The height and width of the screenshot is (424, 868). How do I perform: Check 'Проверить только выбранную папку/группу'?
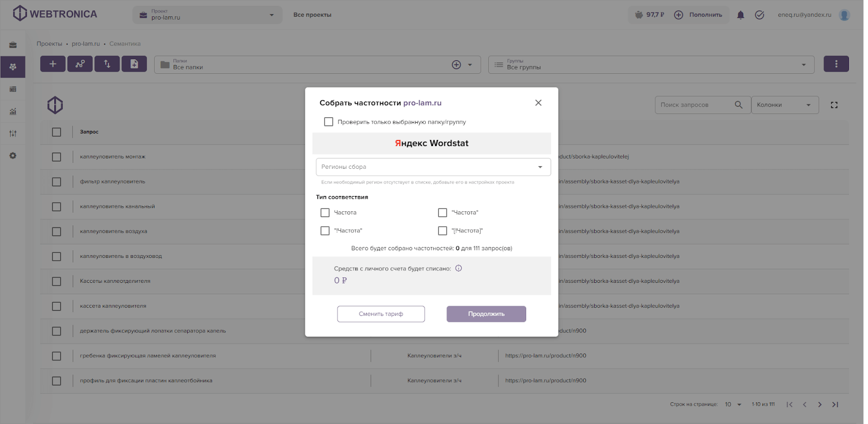tap(329, 122)
